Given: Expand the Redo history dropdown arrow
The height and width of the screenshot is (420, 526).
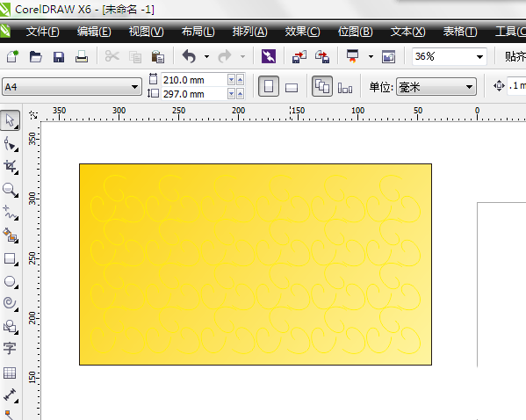Looking at the screenshot, I should [x=242, y=57].
